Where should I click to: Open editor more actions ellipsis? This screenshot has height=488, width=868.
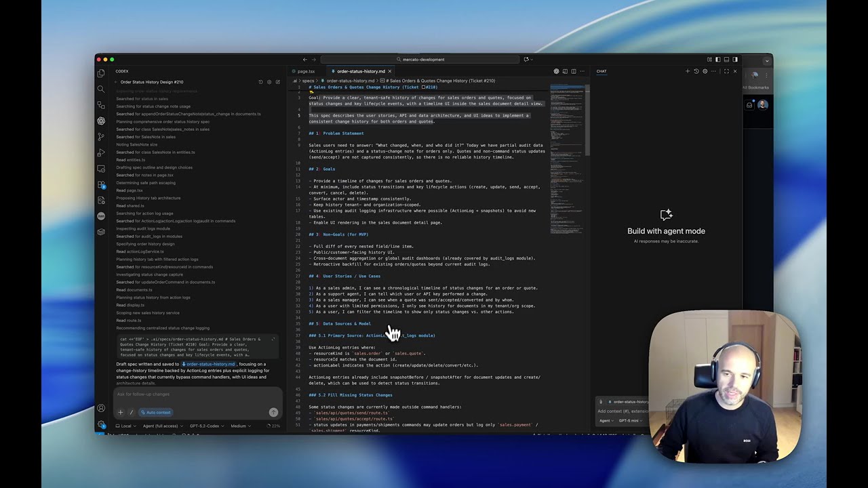coord(582,71)
